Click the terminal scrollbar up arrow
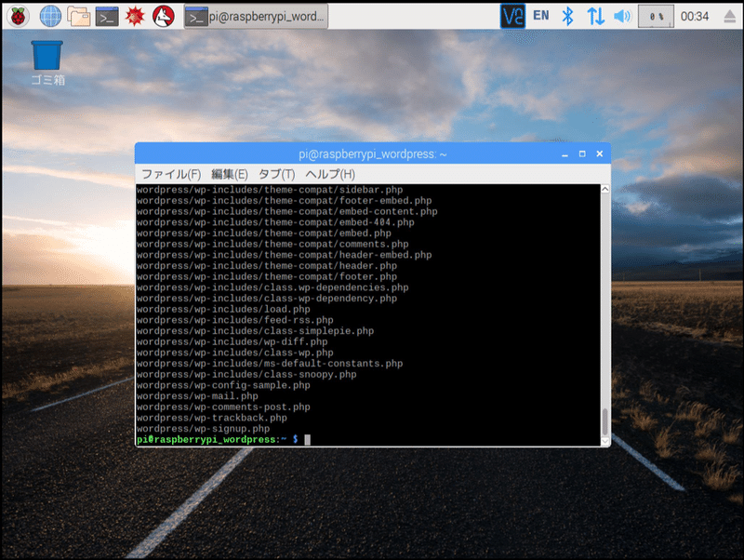The height and width of the screenshot is (560, 744). pos(605,189)
